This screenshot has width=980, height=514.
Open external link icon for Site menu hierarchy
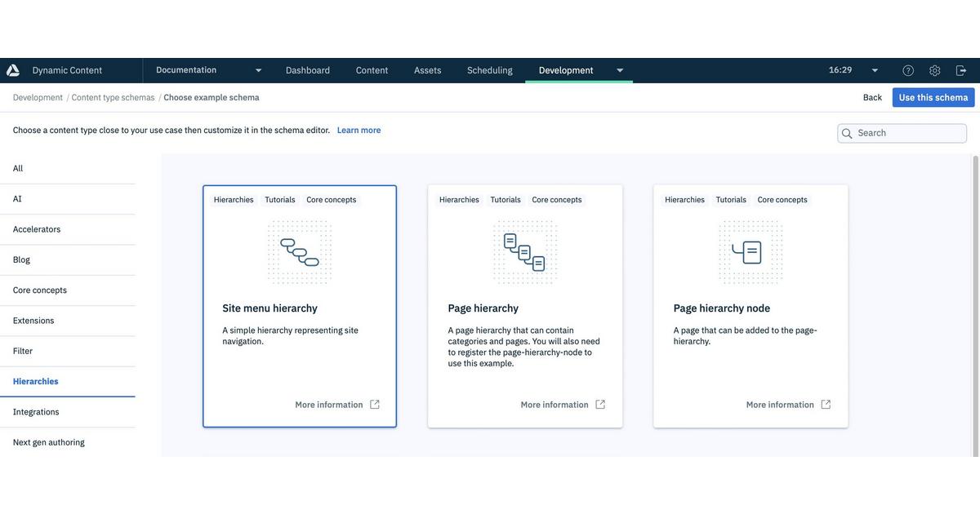pos(375,405)
